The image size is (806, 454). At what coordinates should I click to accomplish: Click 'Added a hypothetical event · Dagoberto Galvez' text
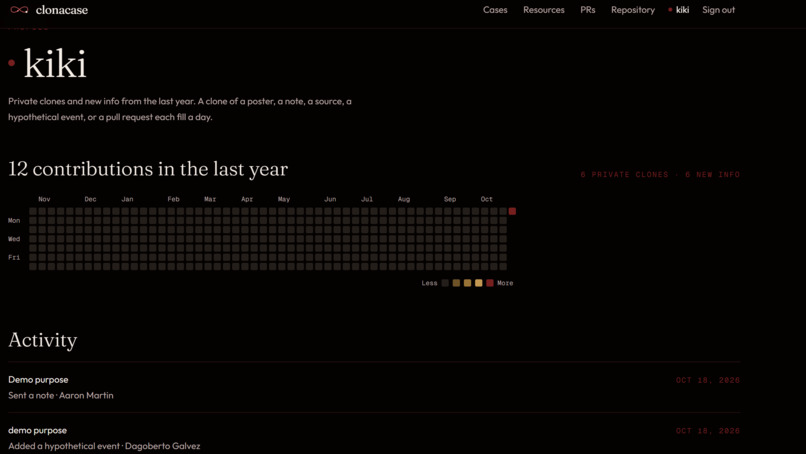tap(104, 446)
